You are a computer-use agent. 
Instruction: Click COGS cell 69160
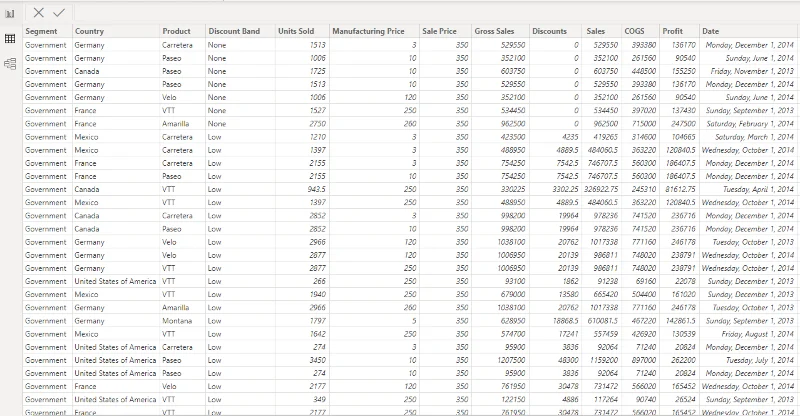[646, 282]
